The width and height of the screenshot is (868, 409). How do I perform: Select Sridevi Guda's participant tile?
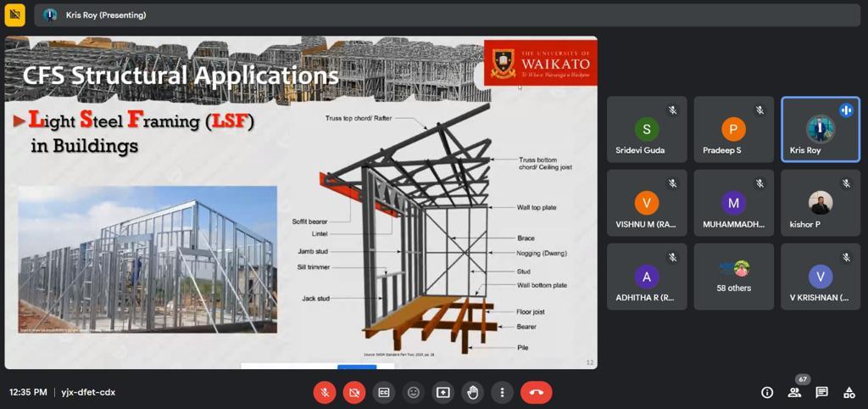coord(647,129)
